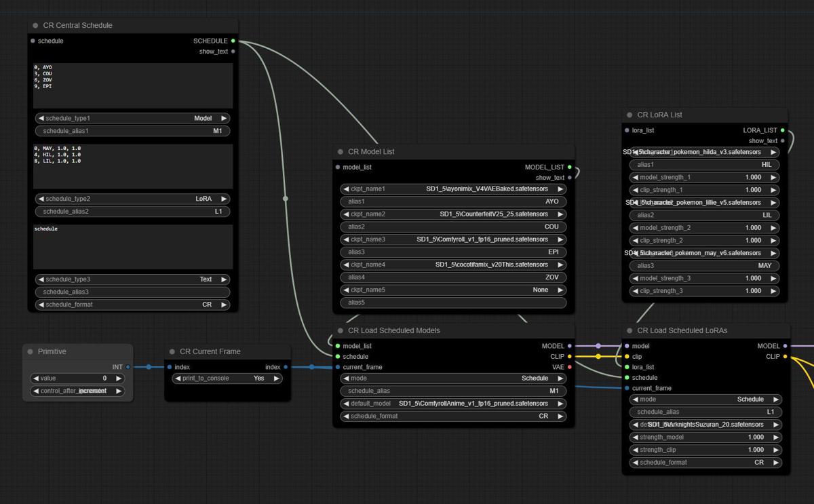Open the control_after_generate increment dropdown
Viewport: 814px width, 504px height.
pos(77,391)
